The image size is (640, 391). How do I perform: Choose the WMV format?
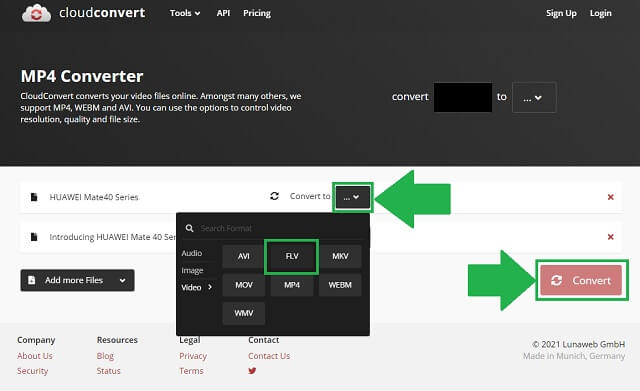[244, 313]
